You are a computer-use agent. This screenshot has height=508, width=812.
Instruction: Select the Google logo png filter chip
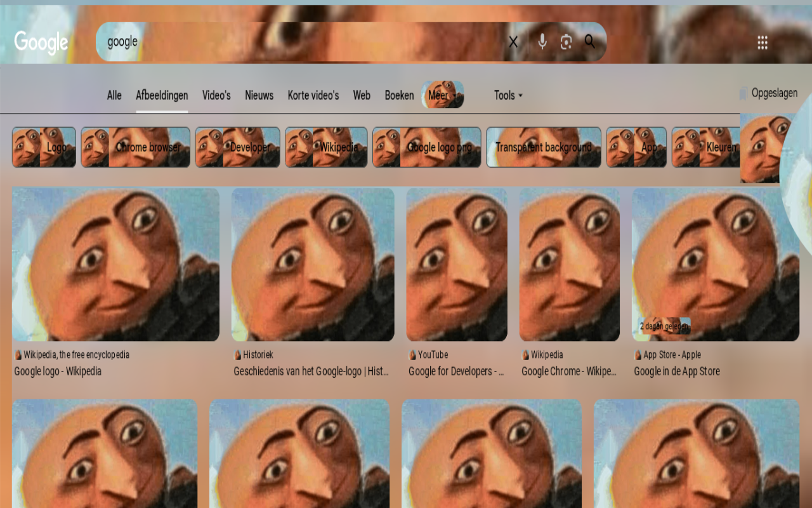click(427, 147)
